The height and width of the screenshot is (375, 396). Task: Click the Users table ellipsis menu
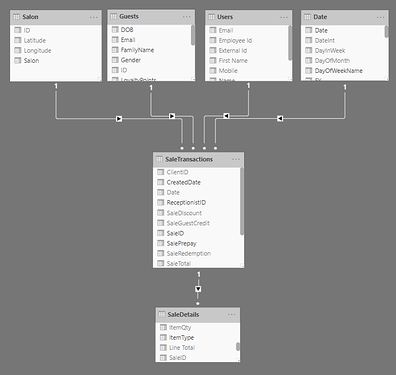point(284,17)
